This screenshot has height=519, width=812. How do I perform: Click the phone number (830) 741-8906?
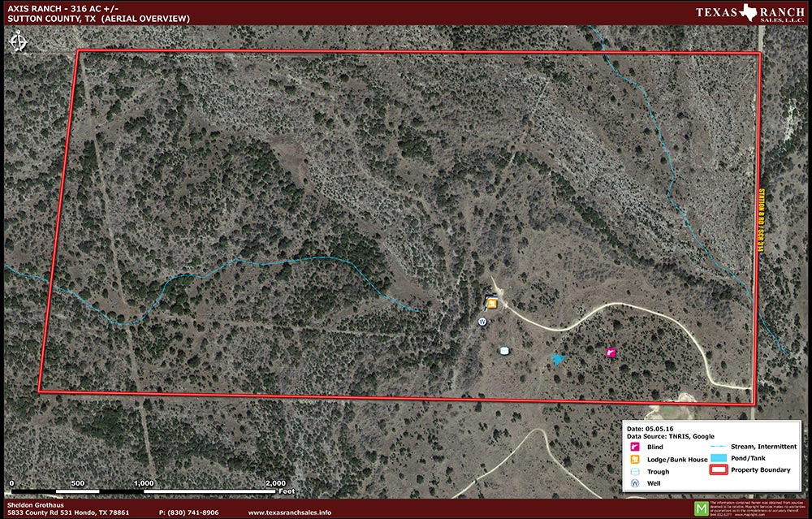pos(188,513)
